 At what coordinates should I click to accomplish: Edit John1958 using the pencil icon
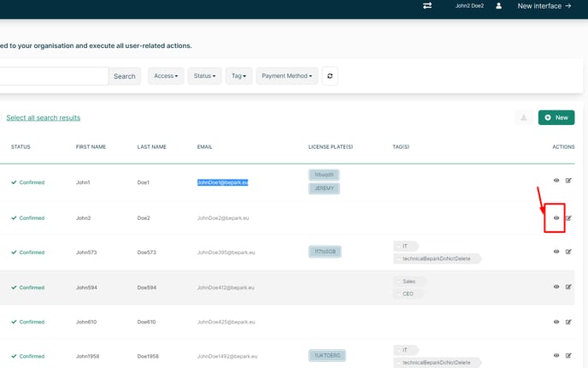(568, 355)
